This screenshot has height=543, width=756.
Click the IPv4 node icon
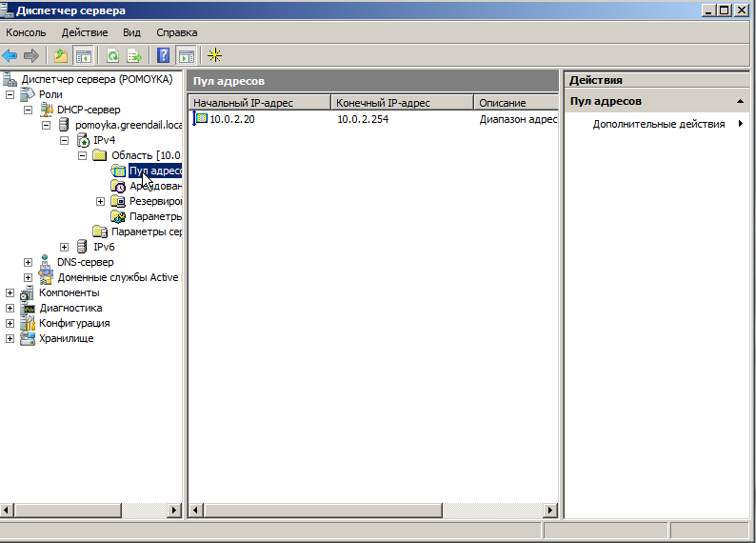point(83,140)
